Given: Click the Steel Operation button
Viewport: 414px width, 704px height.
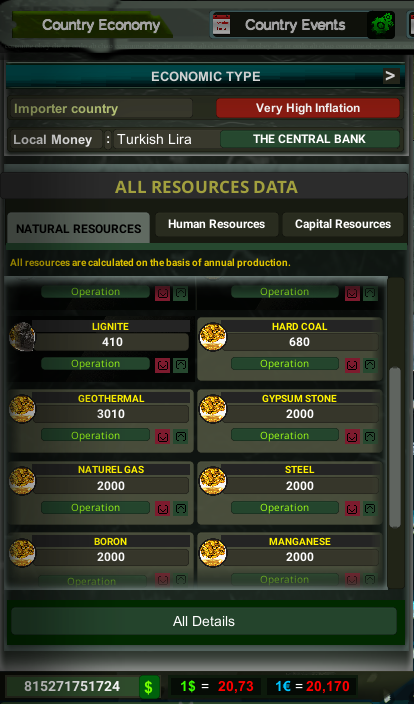Looking at the screenshot, I should (285, 507).
